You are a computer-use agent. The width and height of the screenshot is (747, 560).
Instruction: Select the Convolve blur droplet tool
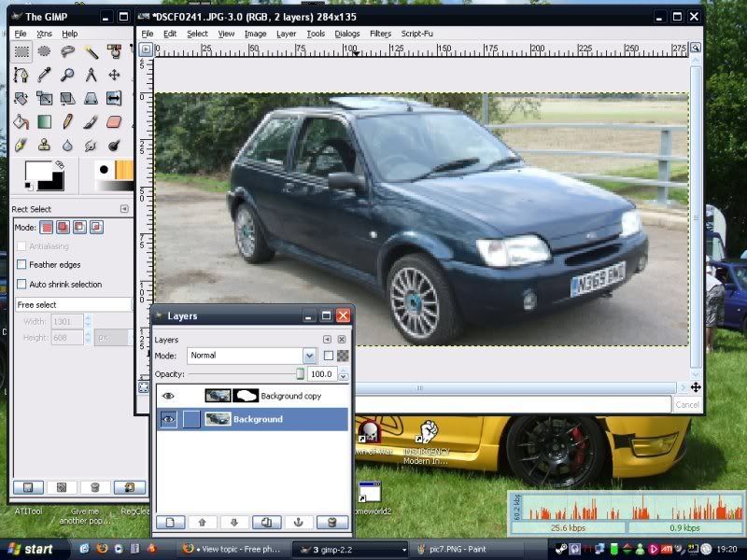coord(67,146)
